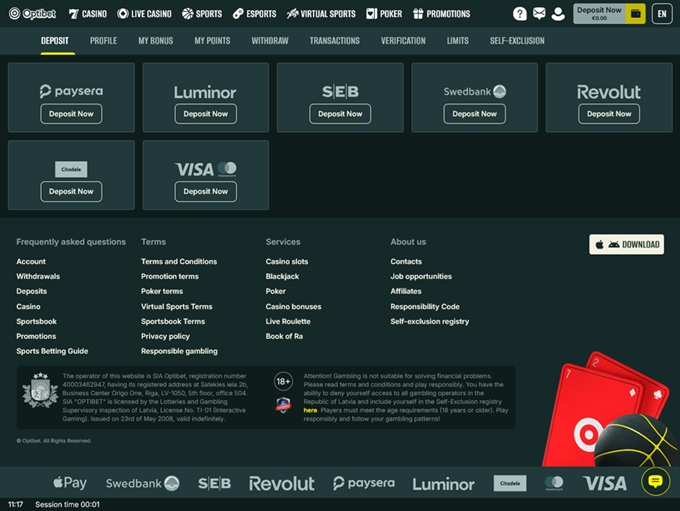The width and height of the screenshot is (680, 511).
Task: Open the EN language selector
Action: 661,14
